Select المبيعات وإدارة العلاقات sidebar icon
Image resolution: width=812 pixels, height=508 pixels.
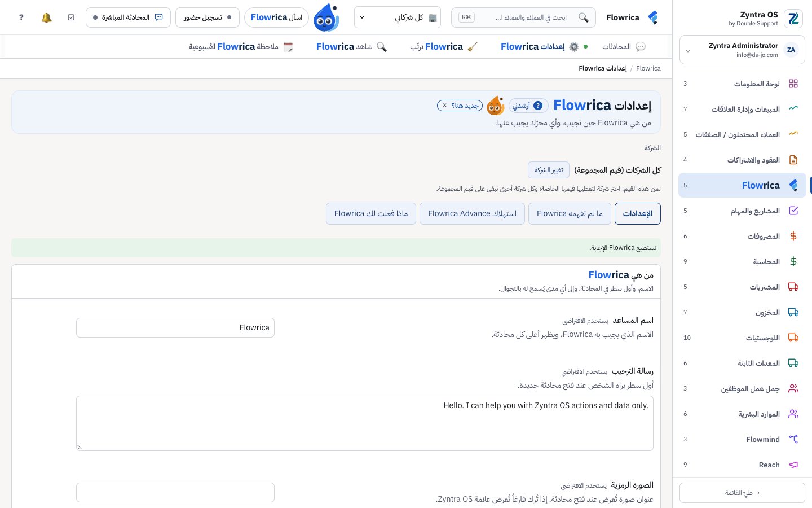[x=793, y=109]
